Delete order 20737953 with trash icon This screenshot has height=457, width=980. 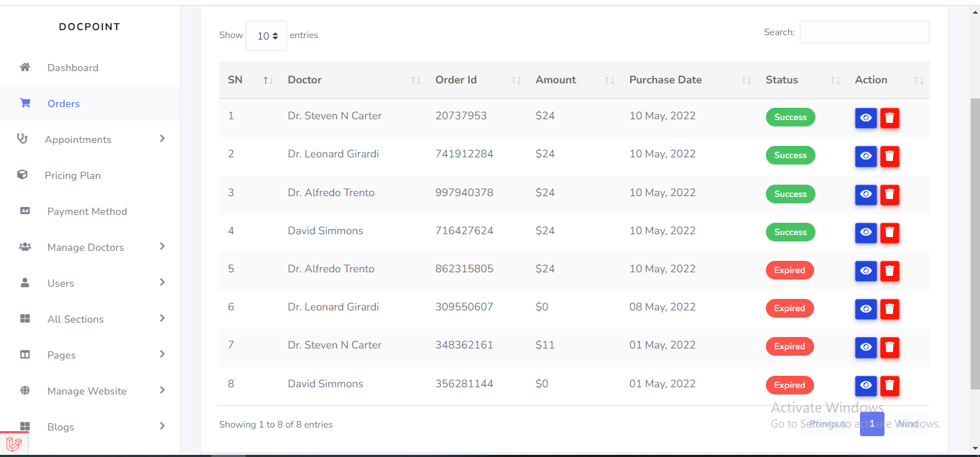click(889, 118)
